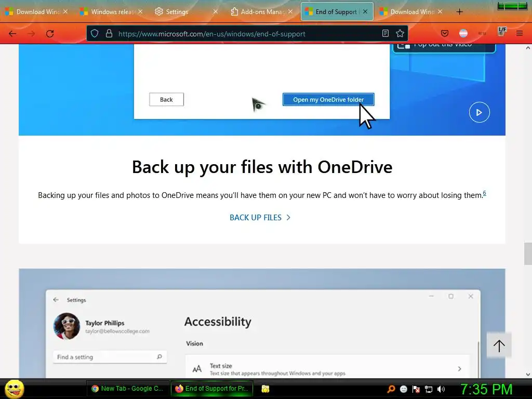Switch to the Chrome New Tab taskbar window
532x399 pixels.
pyautogui.click(x=128, y=389)
